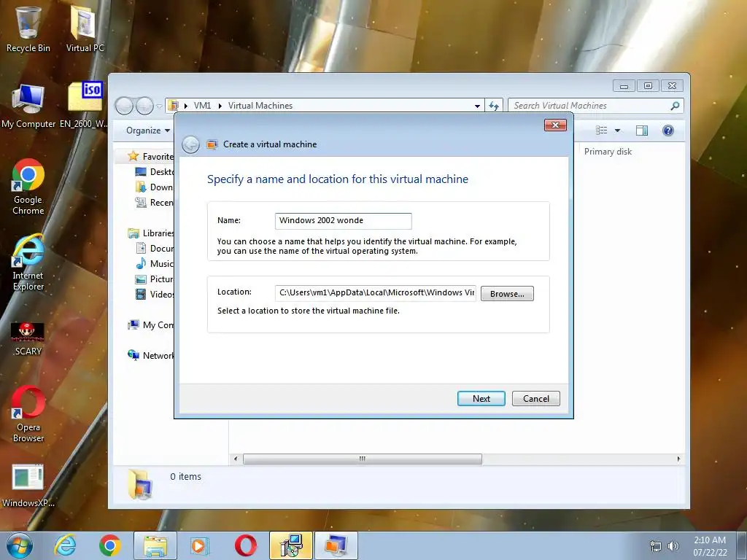Click the Next button
Screen dimensions: 747x560
coord(481,399)
